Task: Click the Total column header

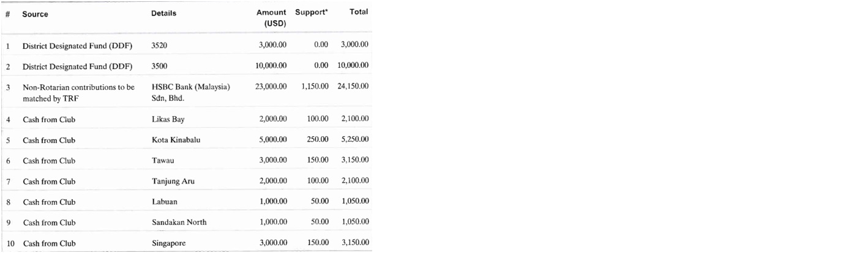Action: pyautogui.click(x=358, y=12)
